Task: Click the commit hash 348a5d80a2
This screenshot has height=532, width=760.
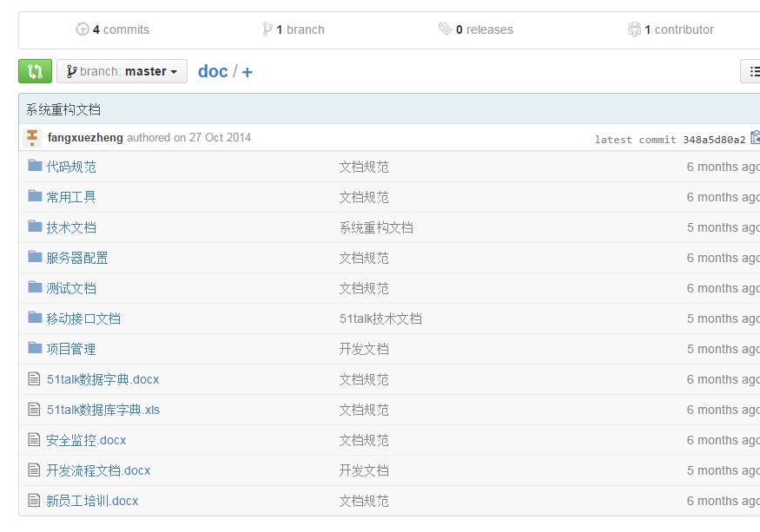Action: click(714, 140)
